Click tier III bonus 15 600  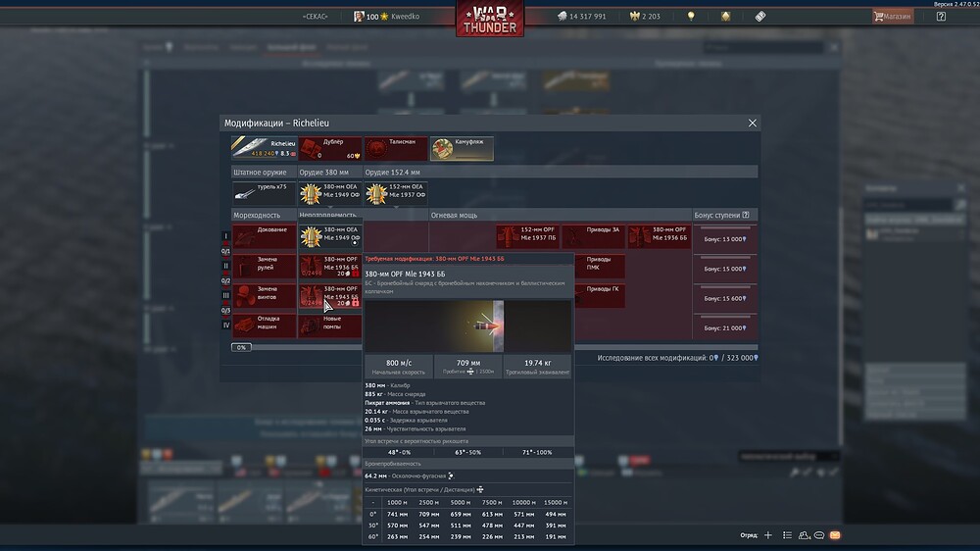[x=725, y=298]
